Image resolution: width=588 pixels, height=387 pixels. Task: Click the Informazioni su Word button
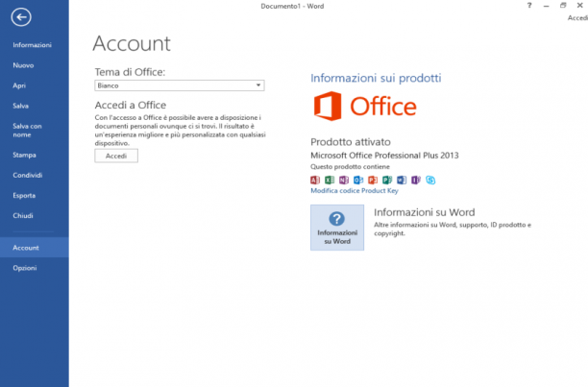click(x=337, y=228)
